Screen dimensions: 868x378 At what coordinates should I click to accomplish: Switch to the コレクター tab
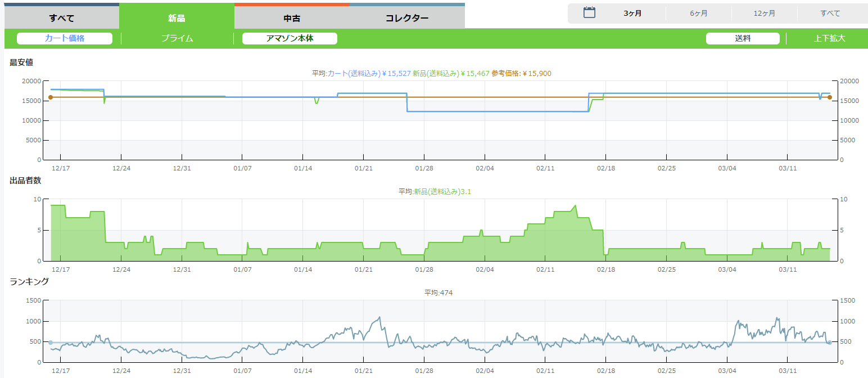(x=406, y=18)
